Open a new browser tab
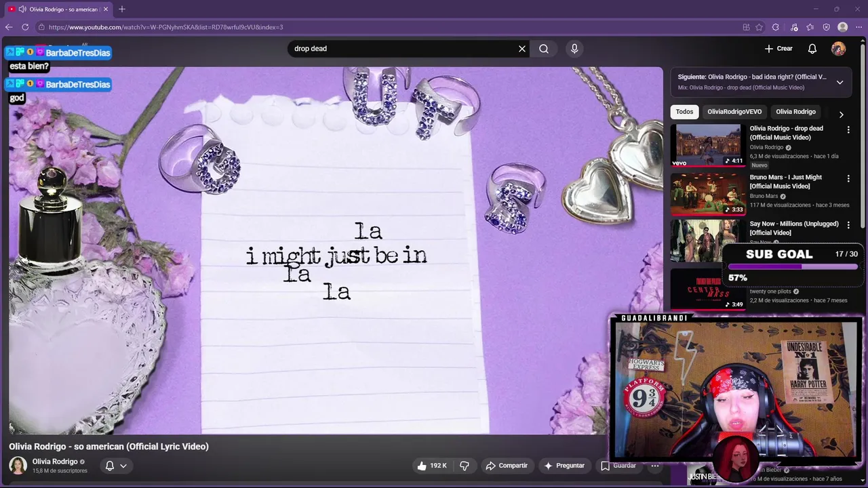868x488 pixels. coord(122,9)
